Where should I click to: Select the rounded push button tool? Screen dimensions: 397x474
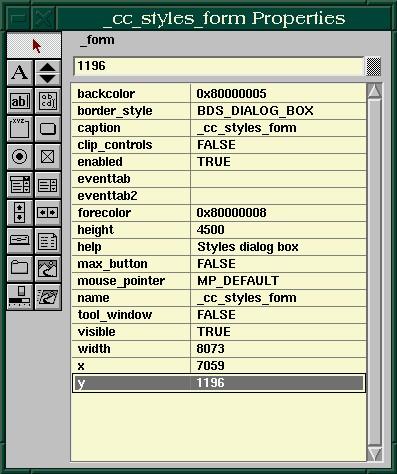click(x=48, y=129)
